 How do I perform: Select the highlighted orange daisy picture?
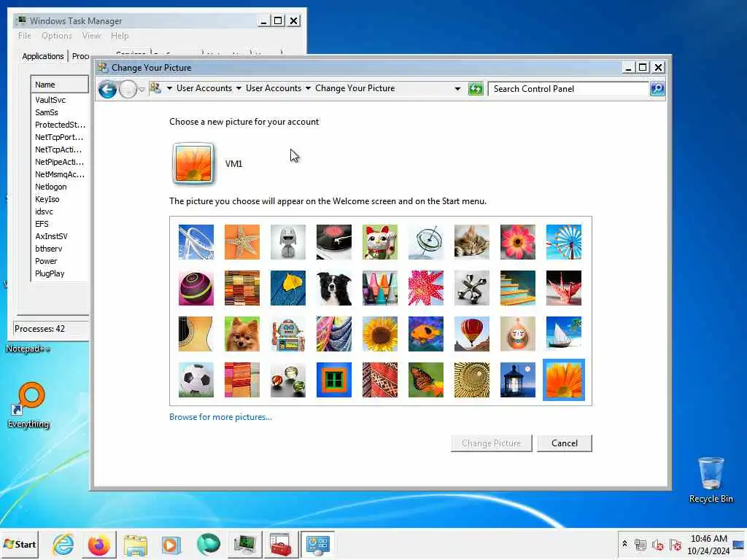(x=564, y=380)
